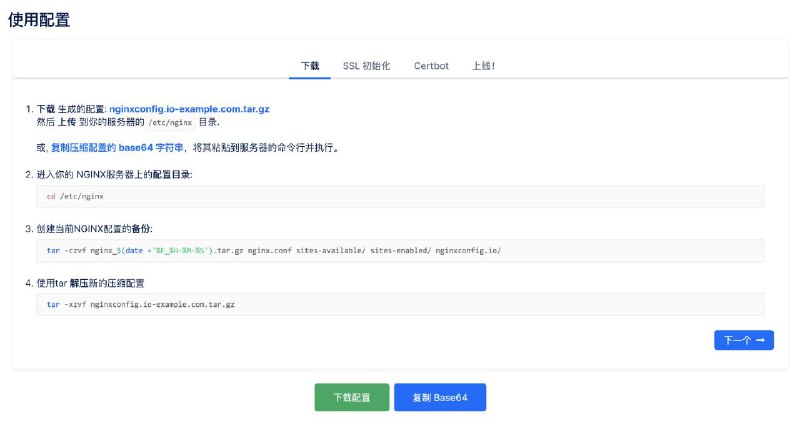Click the right arrow icon in 下一个 button

[761, 340]
